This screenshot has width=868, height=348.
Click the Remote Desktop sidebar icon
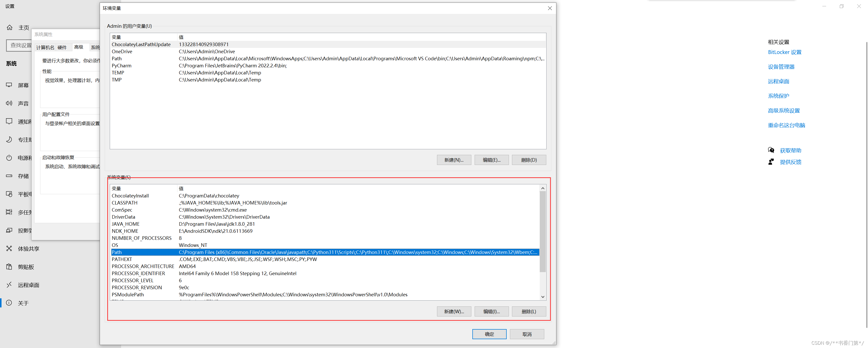tap(9, 285)
